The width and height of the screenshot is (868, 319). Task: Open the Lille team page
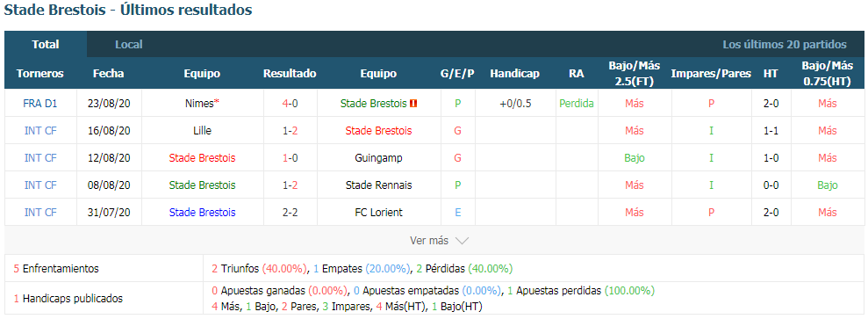click(x=202, y=131)
